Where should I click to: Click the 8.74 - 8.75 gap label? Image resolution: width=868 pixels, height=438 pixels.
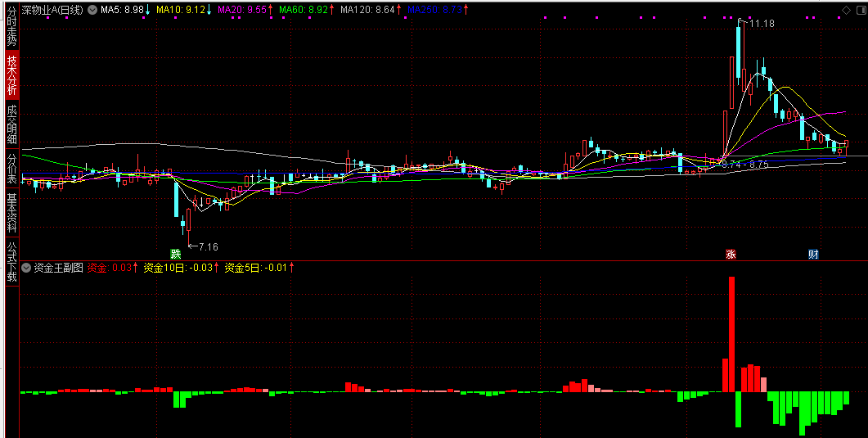pyautogui.click(x=745, y=165)
